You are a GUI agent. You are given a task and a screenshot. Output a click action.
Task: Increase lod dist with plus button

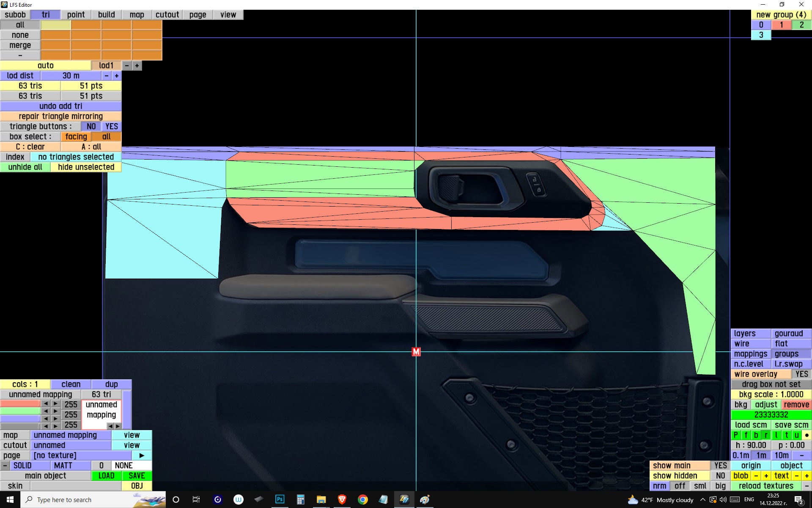coord(117,76)
